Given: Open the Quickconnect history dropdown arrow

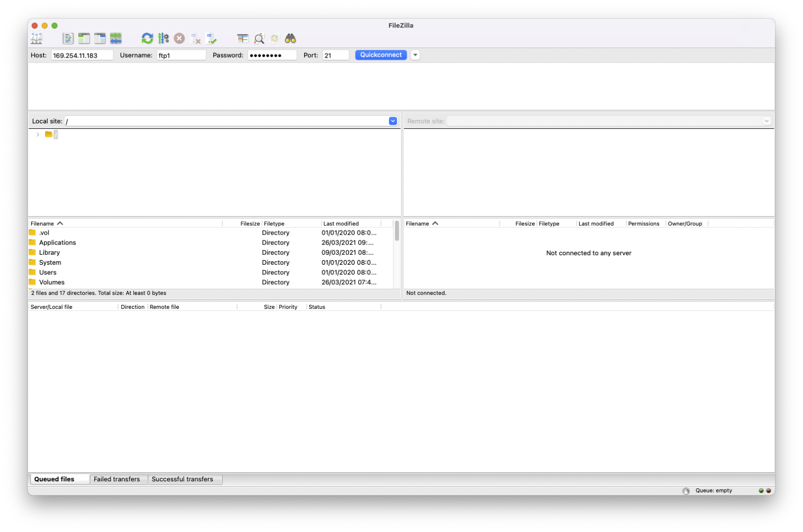Looking at the screenshot, I should [x=415, y=55].
